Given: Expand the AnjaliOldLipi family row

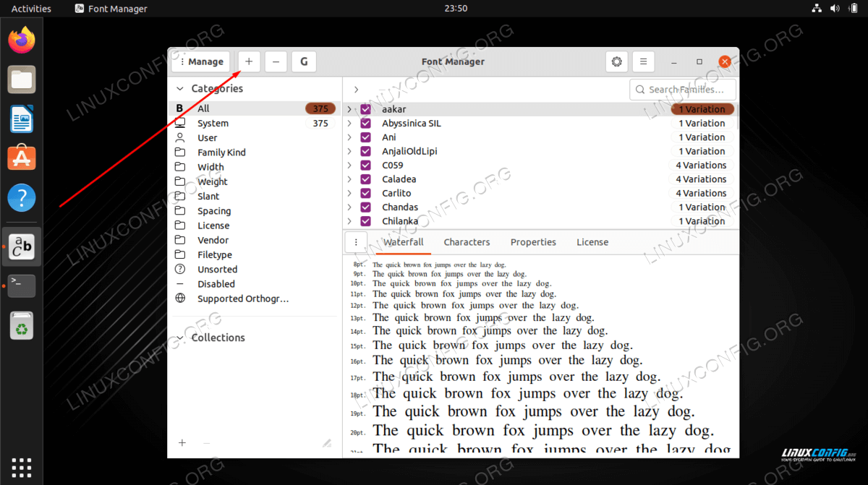Looking at the screenshot, I should click(x=349, y=151).
